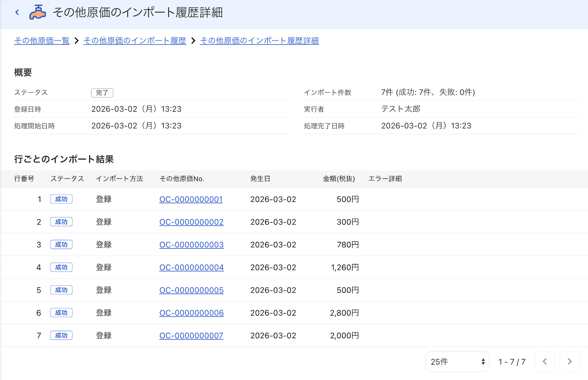Viewport: 588px width, 380px height.
Task: Click the 2026-03-02 date cell in row 5
Action: [273, 290]
